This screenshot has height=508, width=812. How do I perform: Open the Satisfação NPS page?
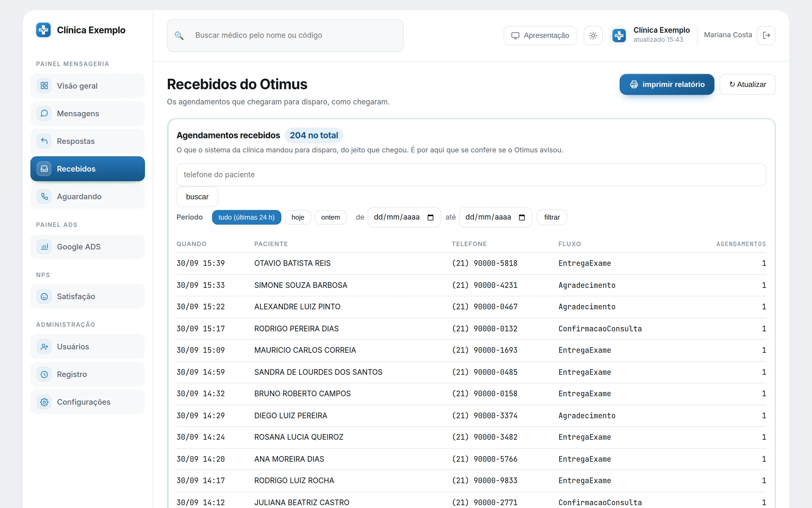coord(88,296)
